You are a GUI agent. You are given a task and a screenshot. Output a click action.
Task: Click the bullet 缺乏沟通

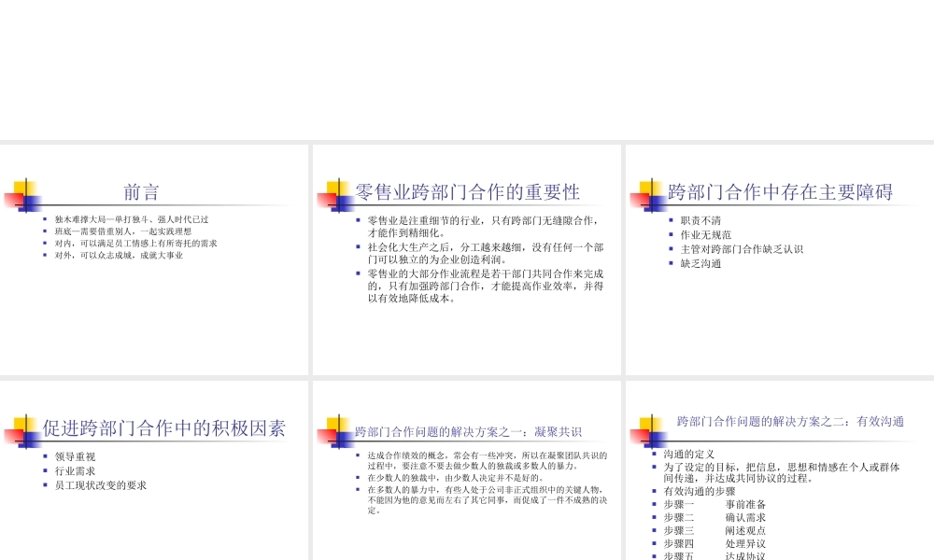(x=700, y=263)
